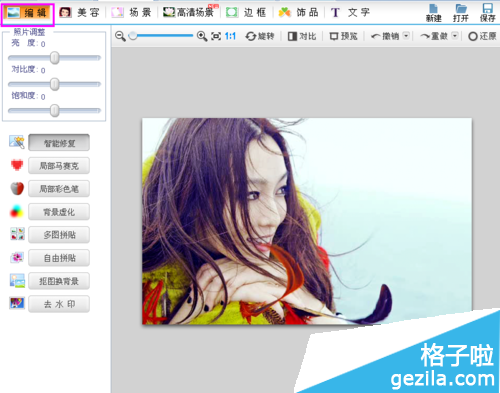Switch to the 美容 tab
500x393 pixels.
click(x=79, y=13)
